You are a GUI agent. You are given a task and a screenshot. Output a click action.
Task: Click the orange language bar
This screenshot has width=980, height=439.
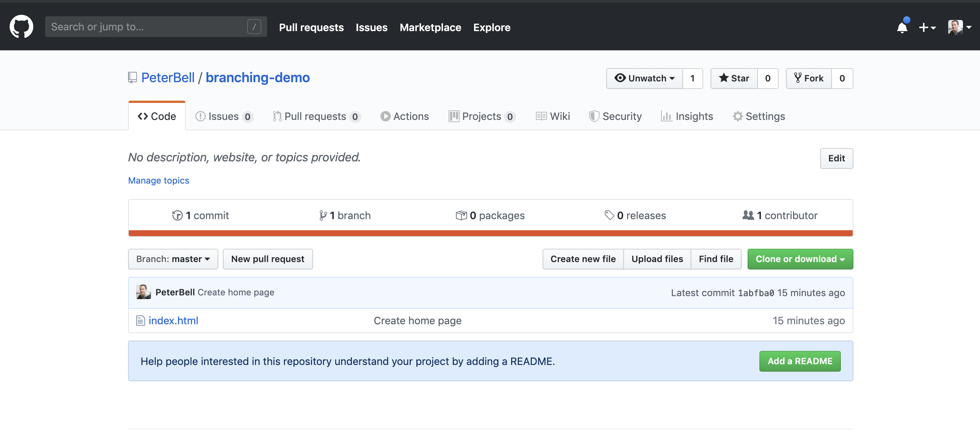coord(490,233)
